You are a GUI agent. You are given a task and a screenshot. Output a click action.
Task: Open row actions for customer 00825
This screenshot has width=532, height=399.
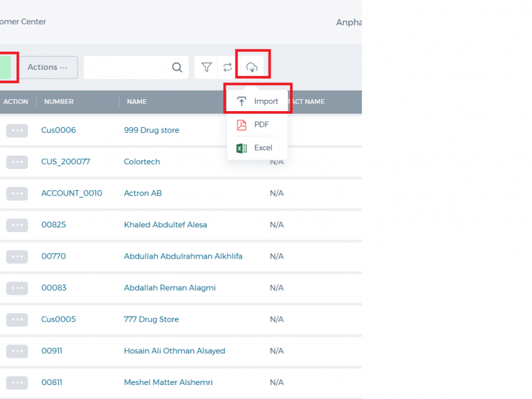pos(17,225)
